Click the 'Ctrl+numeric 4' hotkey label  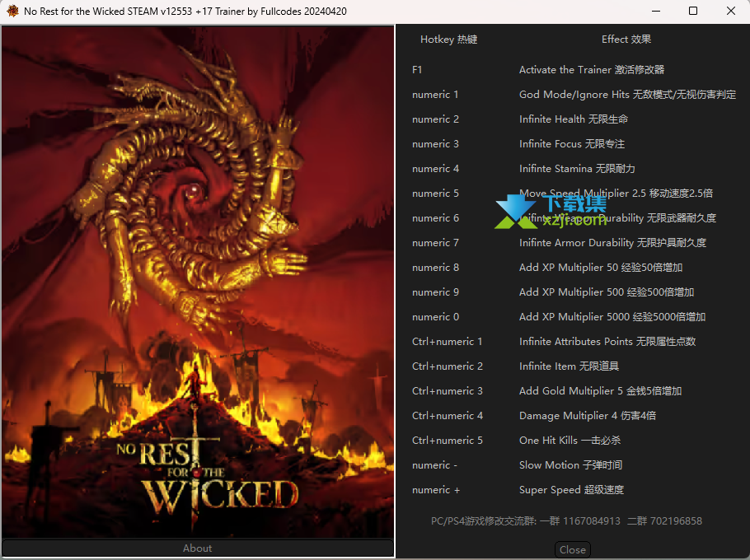(x=448, y=416)
